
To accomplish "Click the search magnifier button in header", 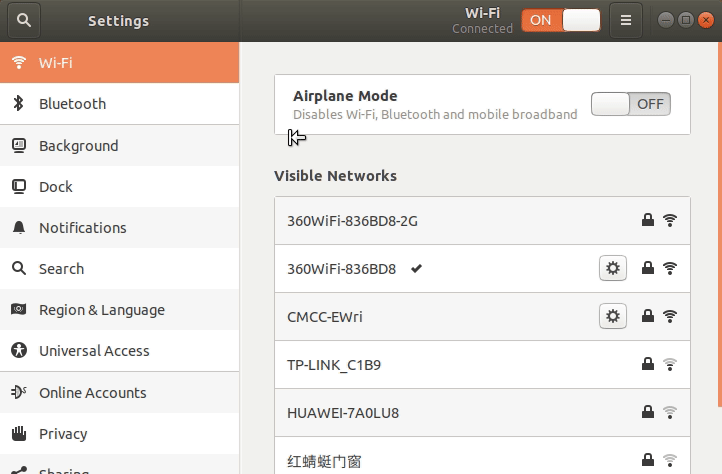I will pyautogui.click(x=23, y=20).
